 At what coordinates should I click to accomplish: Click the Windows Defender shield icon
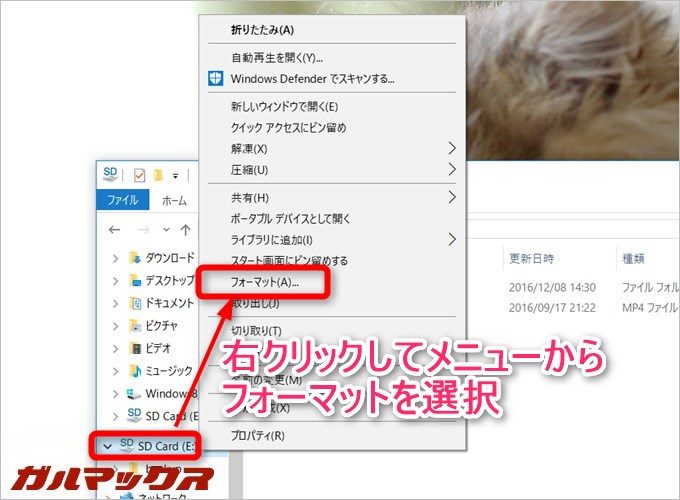coord(216,78)
